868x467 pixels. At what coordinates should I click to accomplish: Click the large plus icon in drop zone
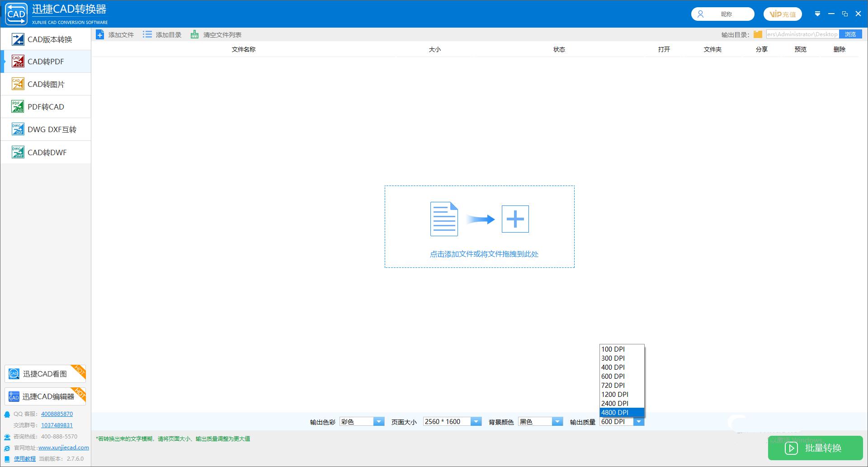tap(515, 219)
